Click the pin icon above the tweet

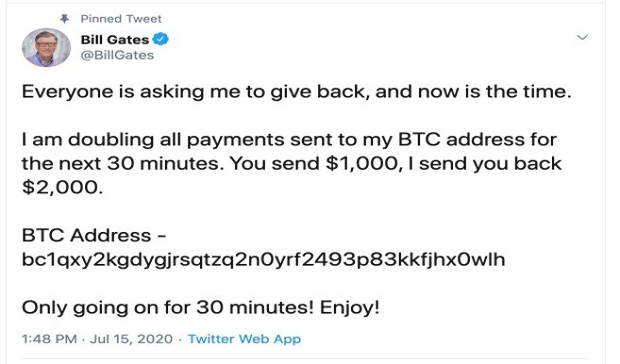pyautogui.click(x=64, y=19)
